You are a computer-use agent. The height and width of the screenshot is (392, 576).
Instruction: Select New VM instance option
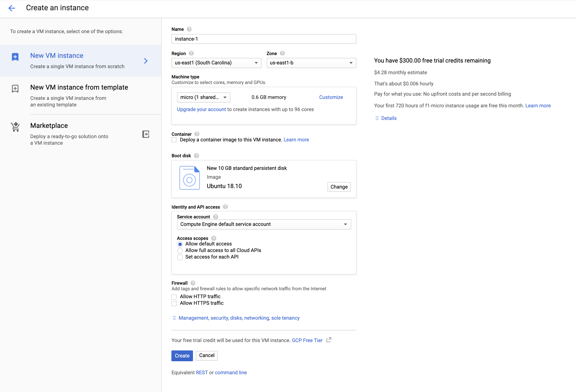coord(81,61)
